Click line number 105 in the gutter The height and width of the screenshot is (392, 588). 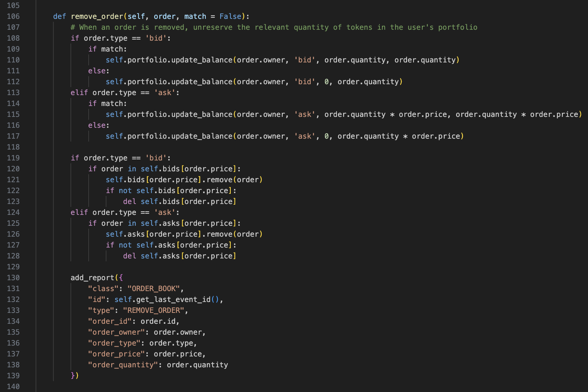(13, 5)
